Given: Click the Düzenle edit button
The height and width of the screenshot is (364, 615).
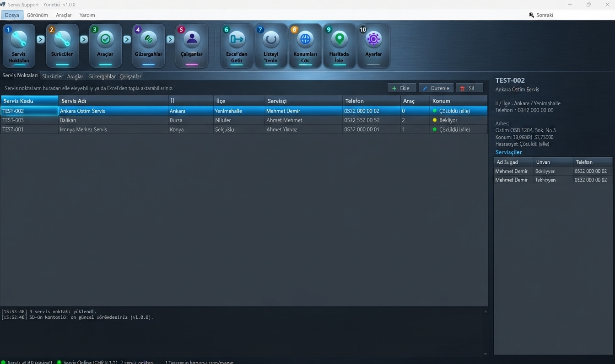Looking at the screenshot, I should 436,88.
